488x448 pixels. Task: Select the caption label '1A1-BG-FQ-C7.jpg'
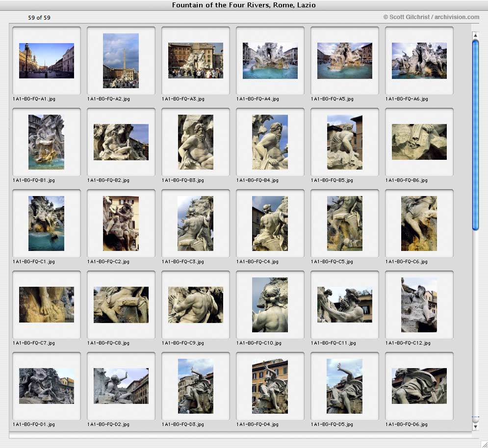click(34, 343)
